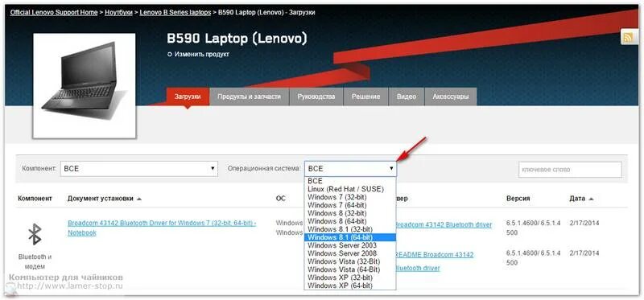Sort by Документ установки column header
The height and width of the screenshot is (300, 644).
click(x=105, y=198)
